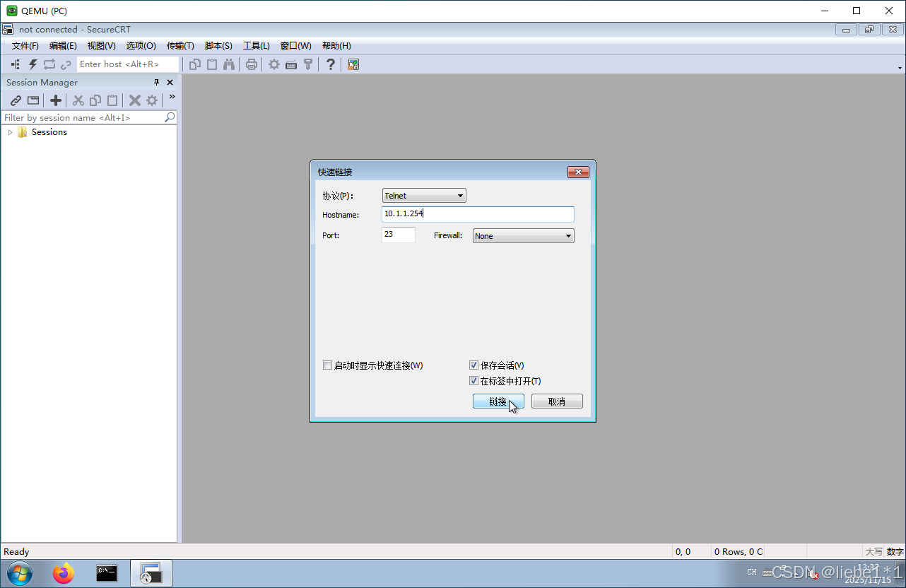Click the Port input field
The width and height of the screenshot is (906, 588).
coord(399,235)
